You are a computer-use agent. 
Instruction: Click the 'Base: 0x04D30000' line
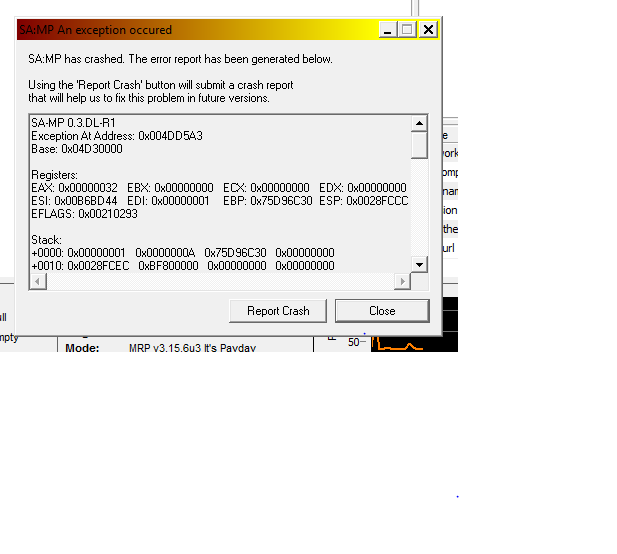click(77, 149)
